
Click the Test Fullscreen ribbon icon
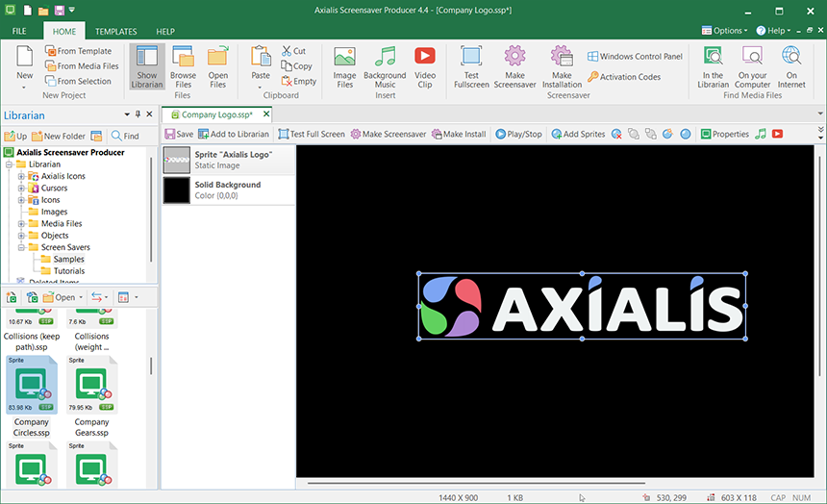(471, 64)
